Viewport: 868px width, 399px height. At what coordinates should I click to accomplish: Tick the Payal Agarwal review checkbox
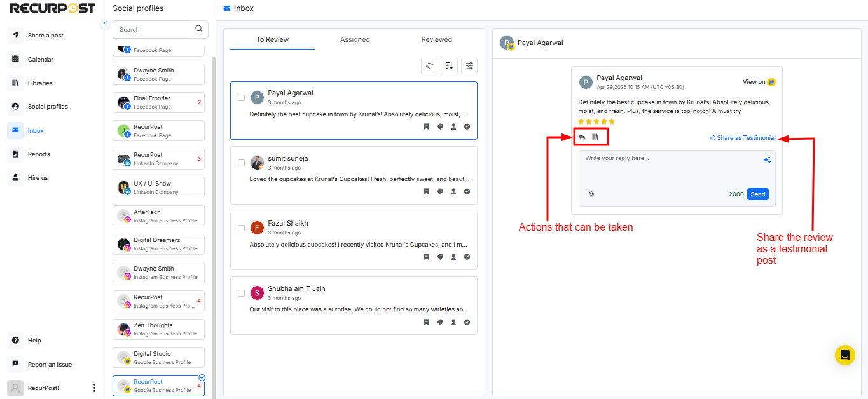pos(241,98)
